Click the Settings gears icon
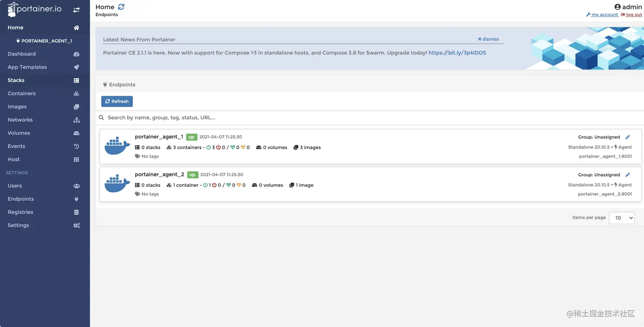The height and width of the screenshot is (327, 644). 76,226
